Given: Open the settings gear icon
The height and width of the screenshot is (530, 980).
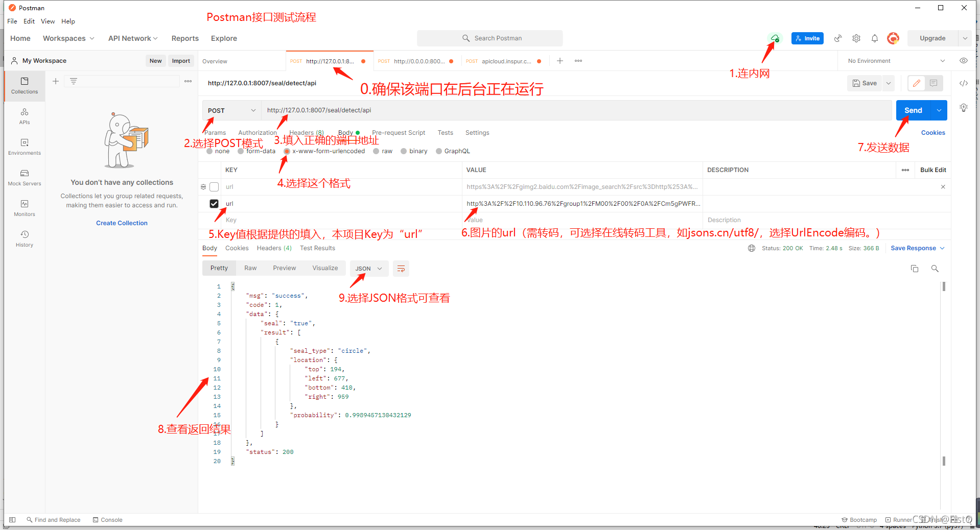Looking at the screenshot, I should [856, 38].
